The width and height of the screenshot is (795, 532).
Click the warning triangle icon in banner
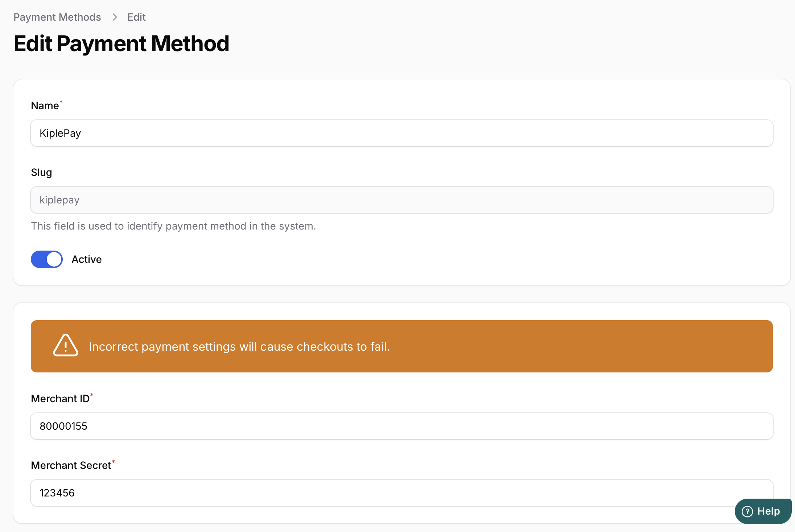coord(65,346)
